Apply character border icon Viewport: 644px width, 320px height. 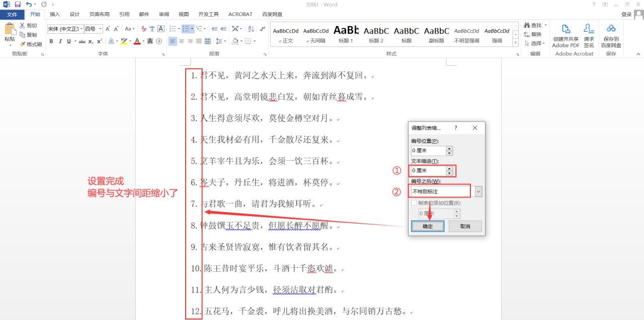coord(162,29)
